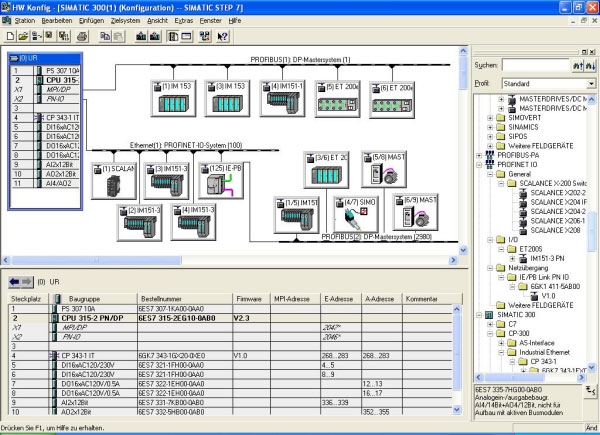Click into the Suchen search field
The width and height of the screenshot is (600, 435).
534,64
